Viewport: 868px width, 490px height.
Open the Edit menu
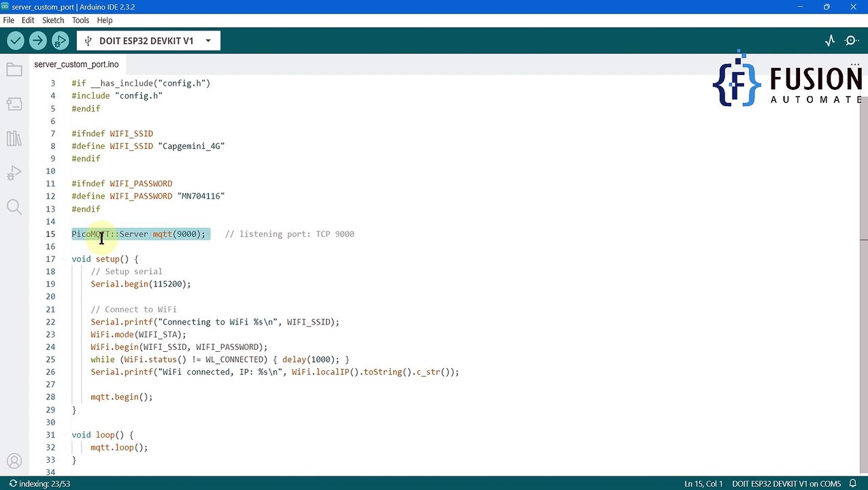(x=28, y=20)
